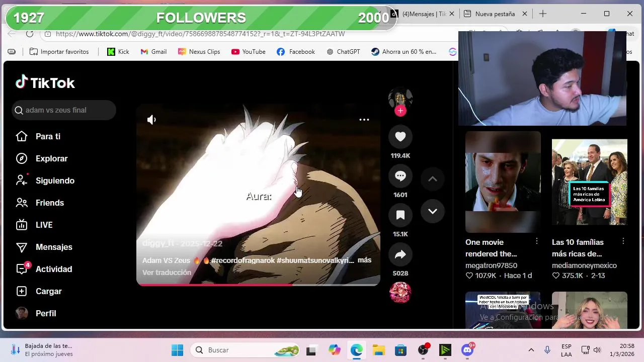Reload page with refresh icon
Screen dimensions: 644x362
click(30, 34)
